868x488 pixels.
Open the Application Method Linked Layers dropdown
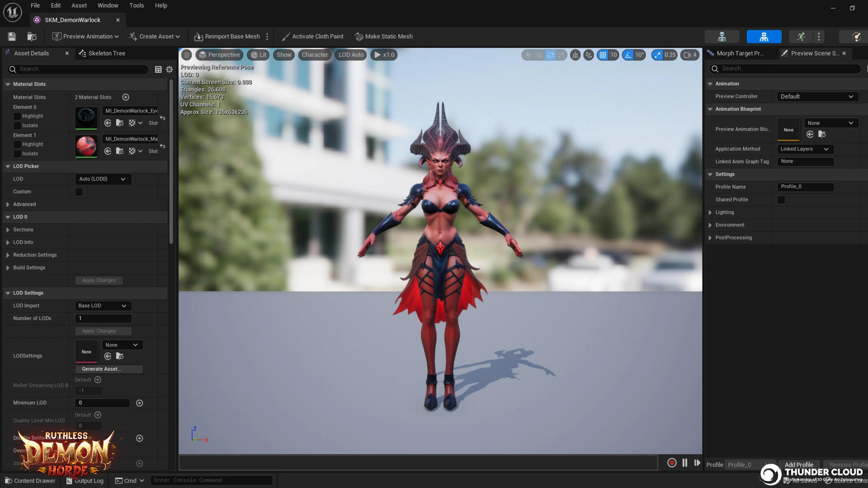[805, 149]
